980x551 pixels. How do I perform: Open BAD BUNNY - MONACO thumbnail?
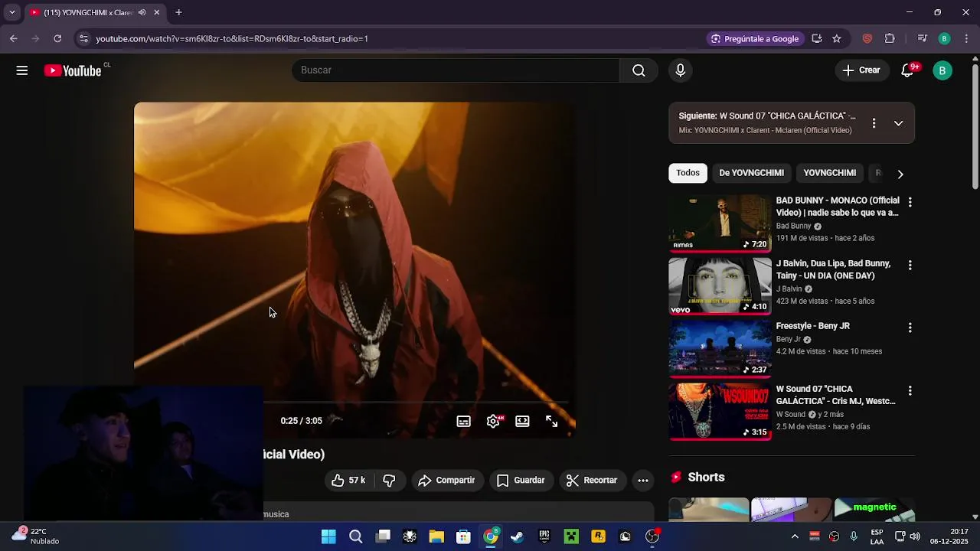[720, 223]
